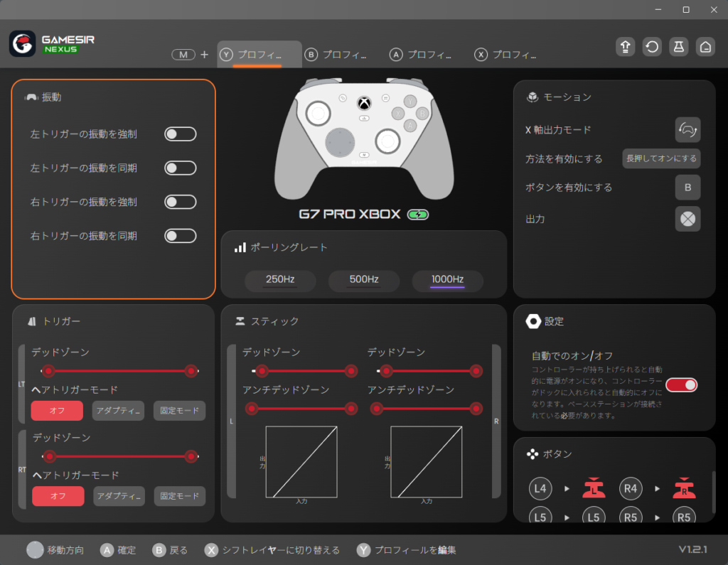
Task: Click the plus icon next to M
Action: 204,55
